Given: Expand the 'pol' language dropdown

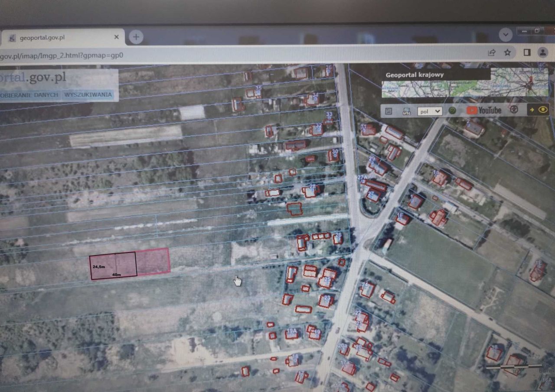Looking at the screenshot, I should (430, 111).
